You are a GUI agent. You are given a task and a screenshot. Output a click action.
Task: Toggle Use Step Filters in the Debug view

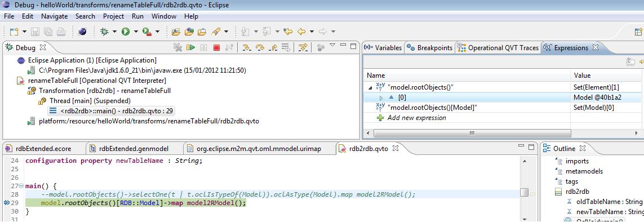coord(303,47)
